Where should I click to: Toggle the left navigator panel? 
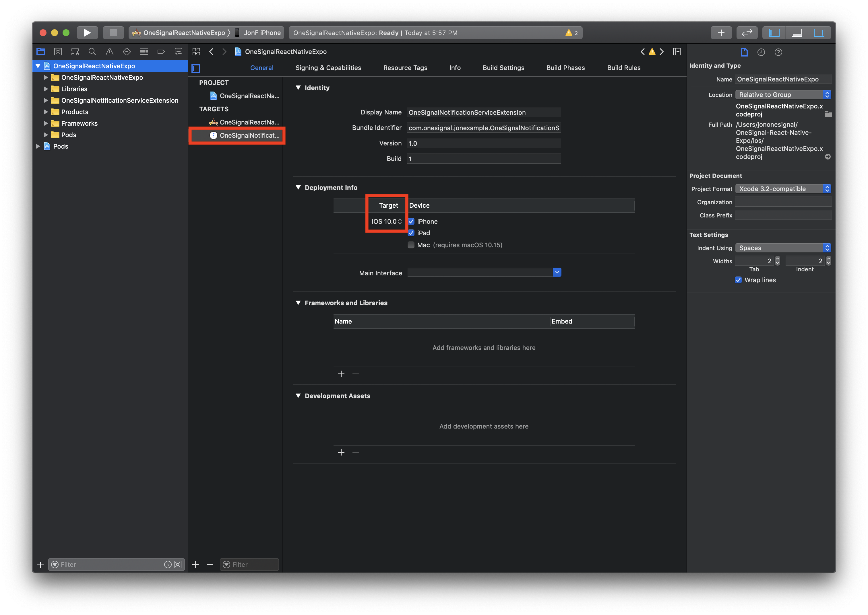pyautogui.click(x=774, y=33)
